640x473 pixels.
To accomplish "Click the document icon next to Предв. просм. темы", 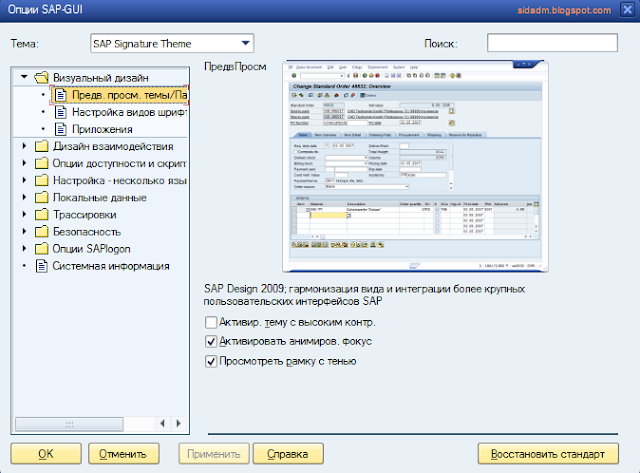I will click(60, 95).
